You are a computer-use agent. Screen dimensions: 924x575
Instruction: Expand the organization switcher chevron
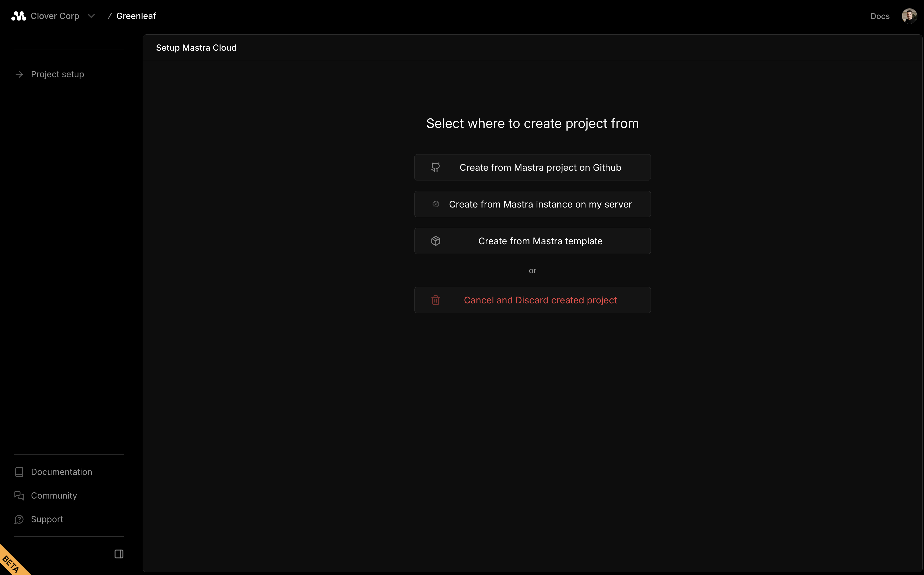(91, 16)
